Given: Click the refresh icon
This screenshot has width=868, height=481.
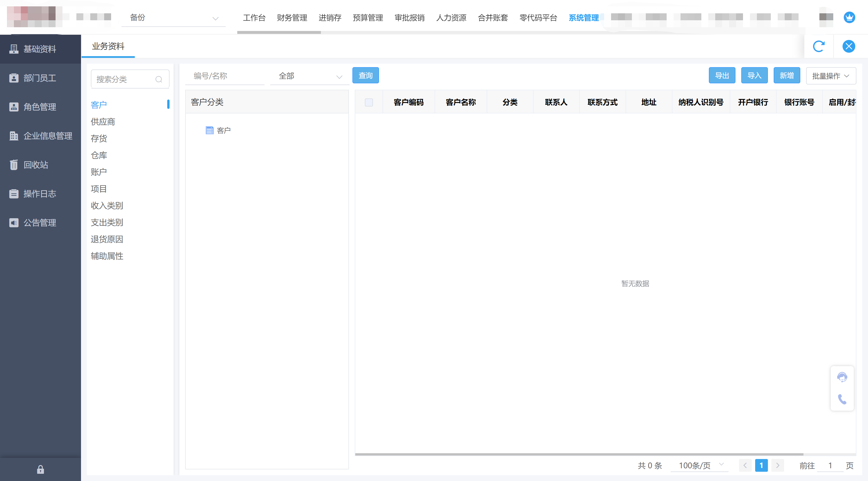Looking at the screenshot, I should [x=819, y=46].
